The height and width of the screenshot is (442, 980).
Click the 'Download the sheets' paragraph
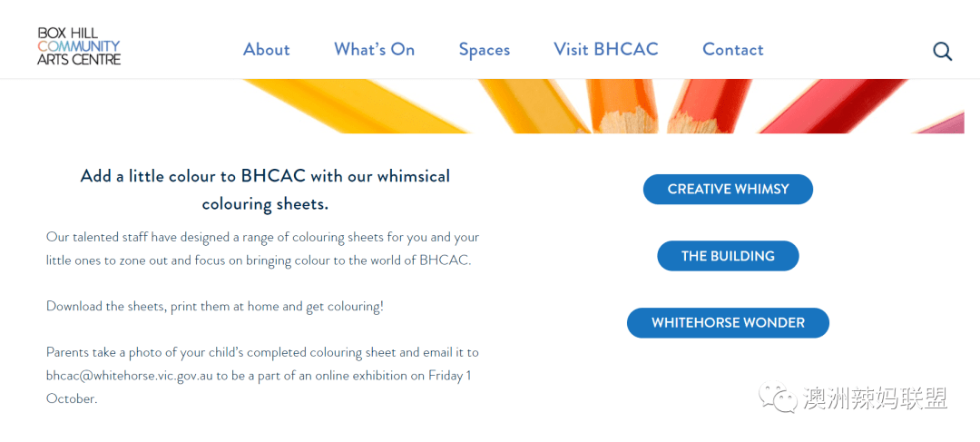[215, 307]
